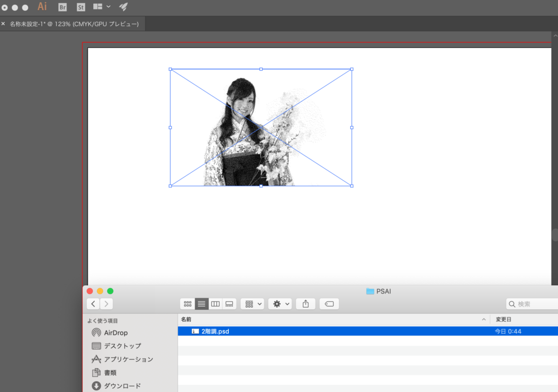Open the Finder group-by dropdown
Image resolution: width=558 pixels, height=392 pixels.
pyautogui.click(x=252, y=304)
